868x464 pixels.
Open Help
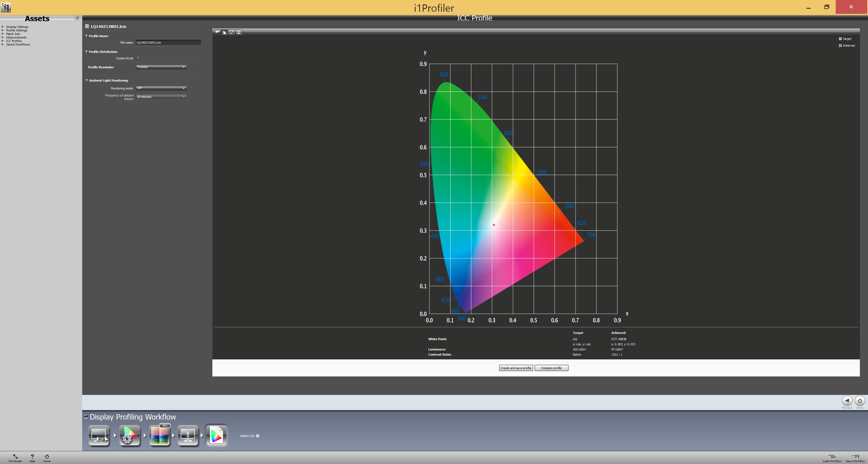[32, 458]
